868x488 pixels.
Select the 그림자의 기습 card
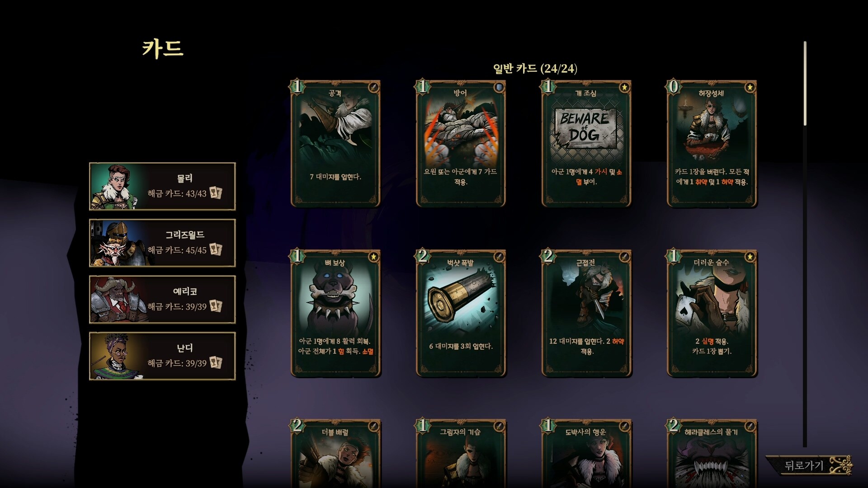(461, 454)
